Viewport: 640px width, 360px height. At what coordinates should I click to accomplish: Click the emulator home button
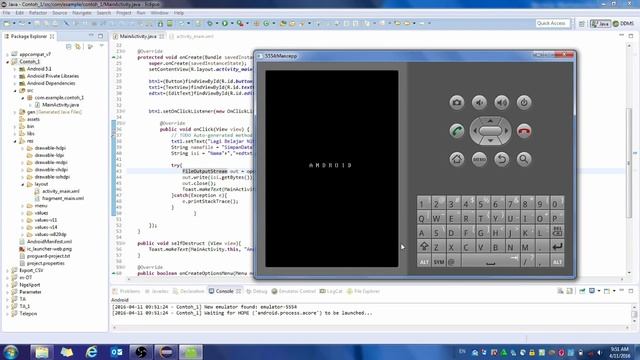tap(457, 159)
